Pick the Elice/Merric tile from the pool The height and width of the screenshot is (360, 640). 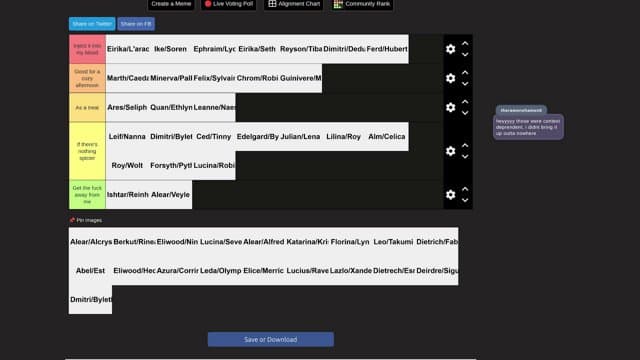264,271
